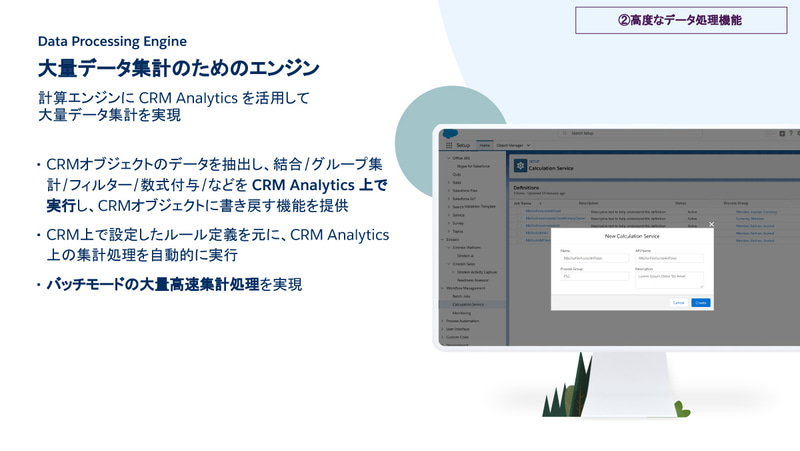Click the Create button

701,303
